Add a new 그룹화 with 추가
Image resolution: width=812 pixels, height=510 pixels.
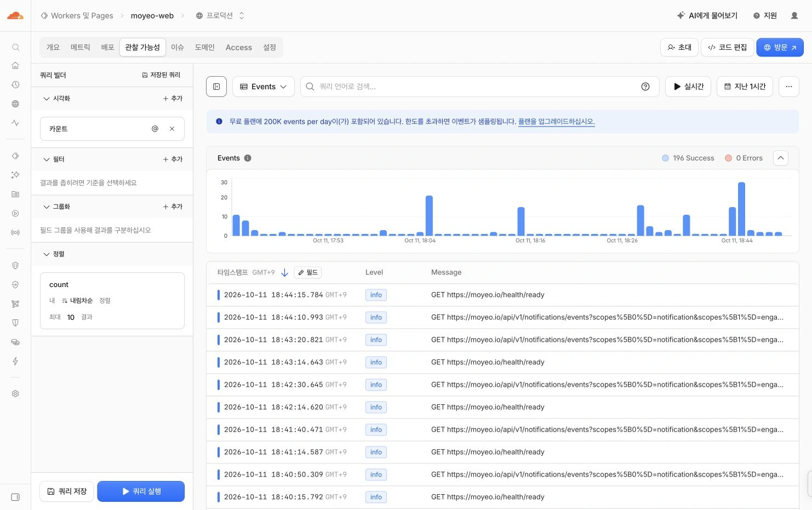click(x=173, y=207)
